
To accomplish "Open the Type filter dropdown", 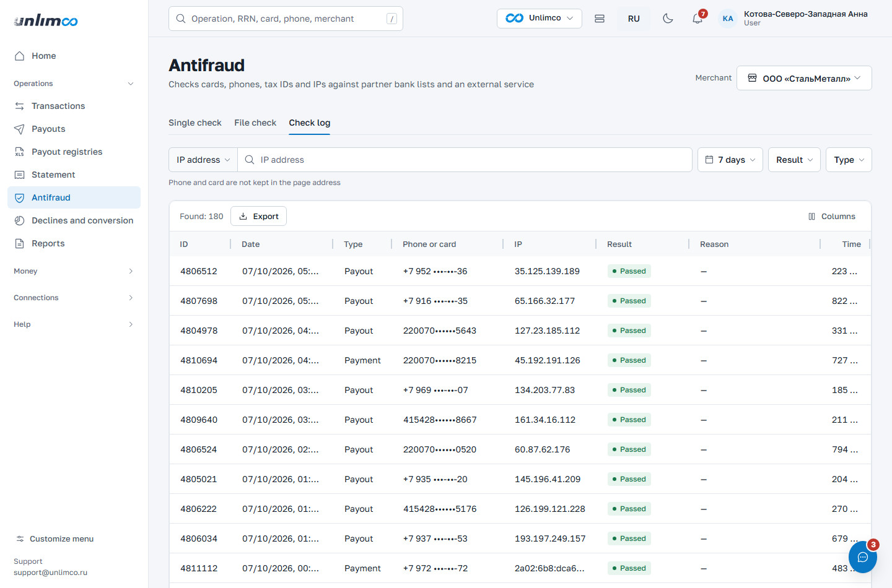I will pos(849,160).
